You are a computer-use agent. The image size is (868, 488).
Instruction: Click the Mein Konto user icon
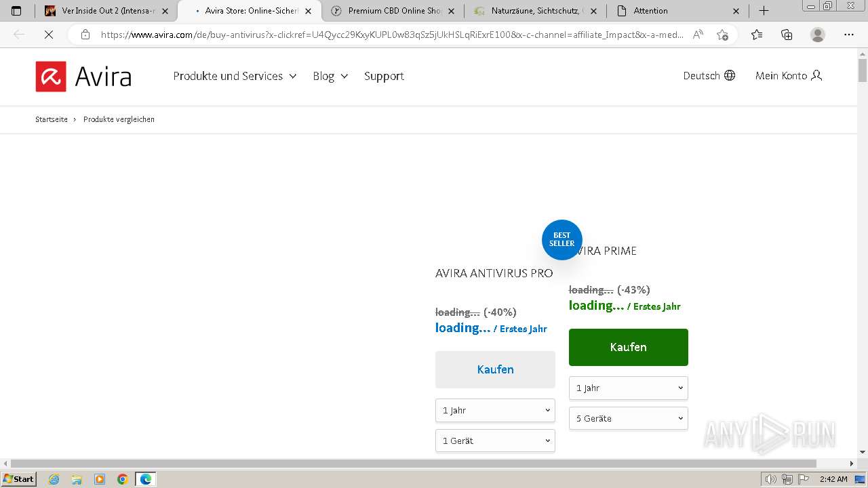pyautogui.click(x=816, y=75)
